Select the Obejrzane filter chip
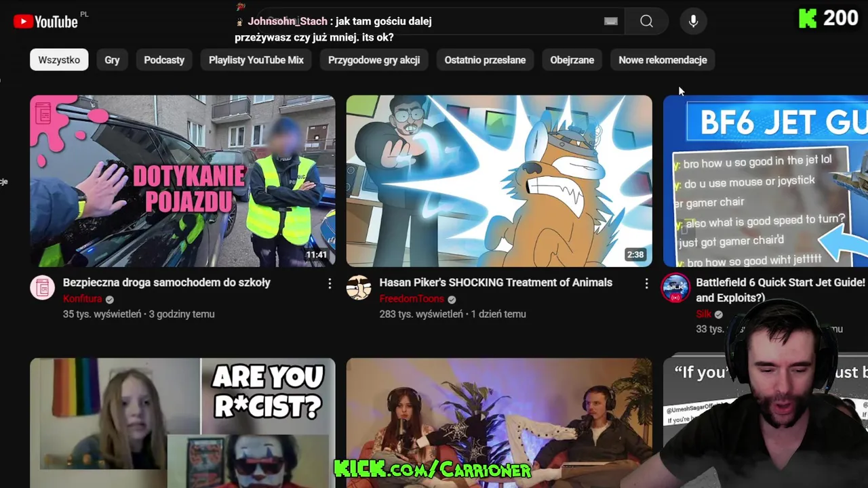Image resolution: width=868 pixels, height=488 pixels. (572, 60)
